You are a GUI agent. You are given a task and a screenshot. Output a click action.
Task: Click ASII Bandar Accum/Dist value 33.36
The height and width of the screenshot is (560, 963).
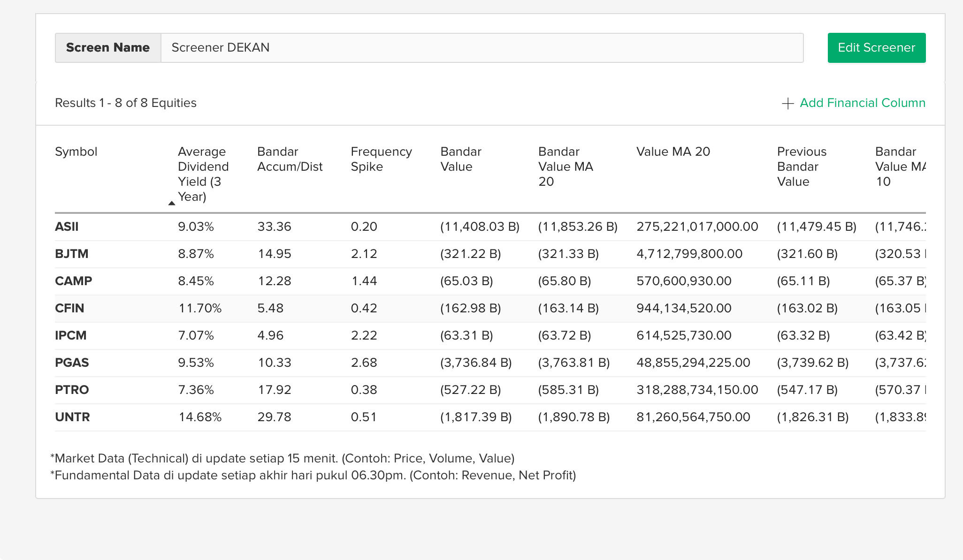tap(274, 227)
